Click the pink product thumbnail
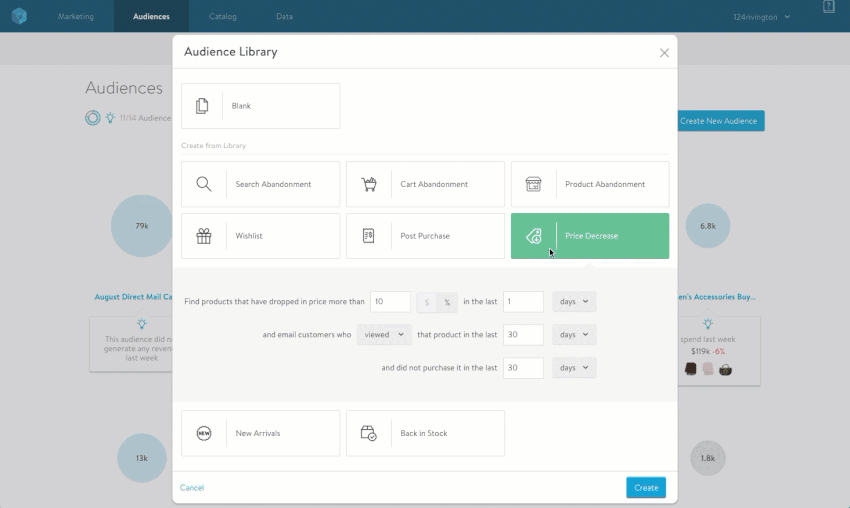Screen dimensions: 850x508 (x=708, y=369)
